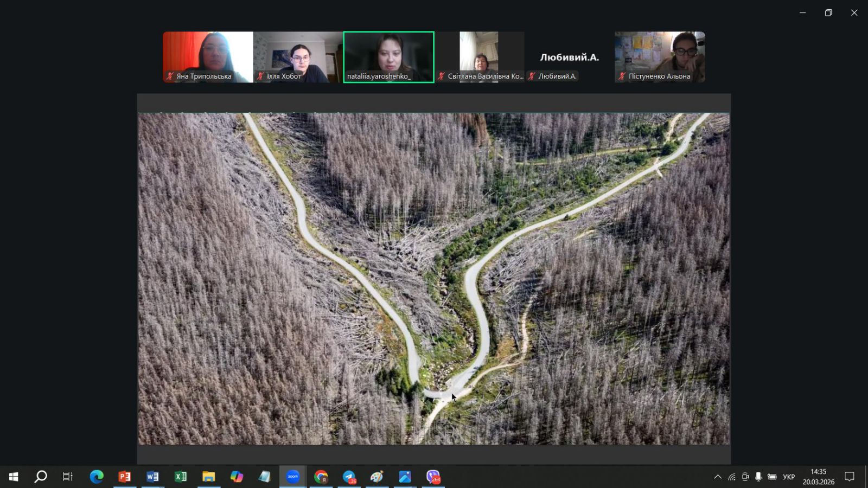Switch the УКР input language
This screenshot has width=868, height=488.
click(789, 477)
